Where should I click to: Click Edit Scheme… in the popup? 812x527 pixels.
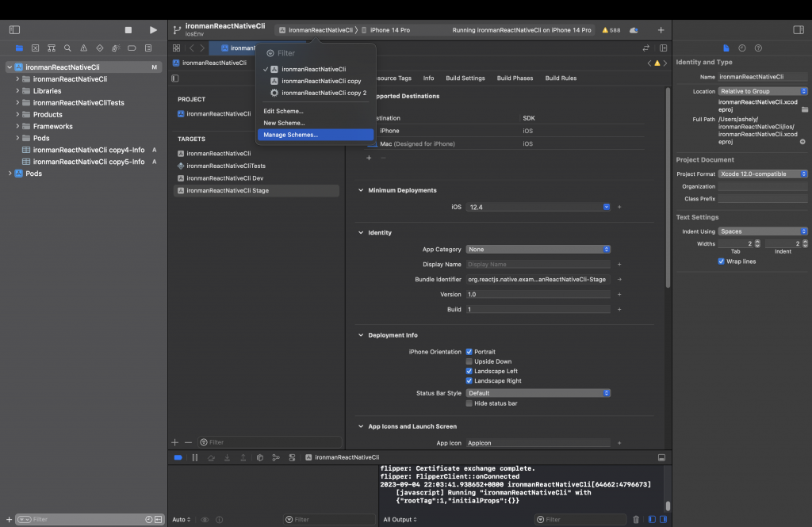tap(283, 111)
